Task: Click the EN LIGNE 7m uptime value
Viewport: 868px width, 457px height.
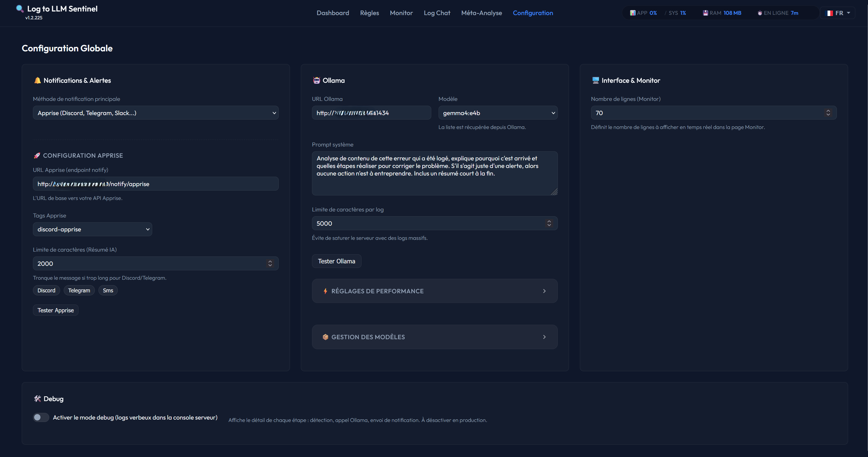Action: click(x=794, y=13)
